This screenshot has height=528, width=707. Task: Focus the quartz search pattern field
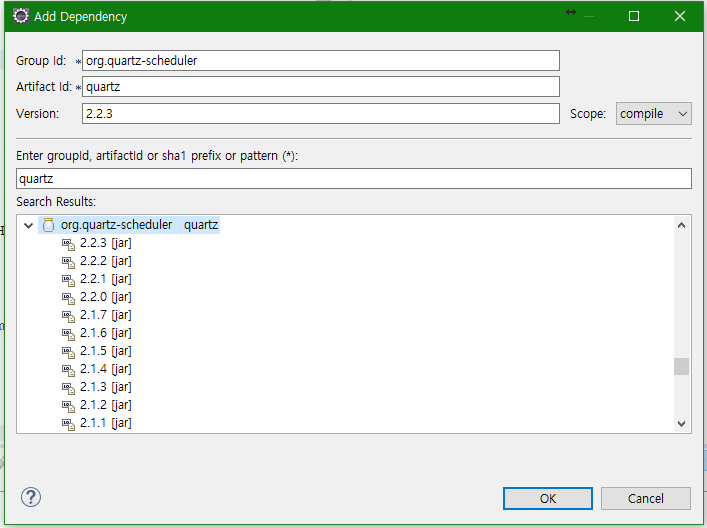(354, 179)
